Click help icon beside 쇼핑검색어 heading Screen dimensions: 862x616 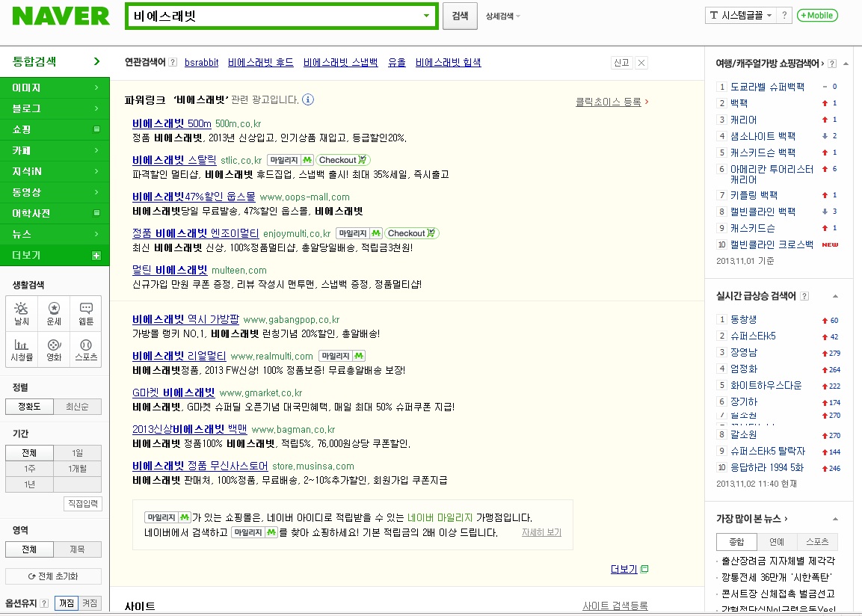pos(832,64)
